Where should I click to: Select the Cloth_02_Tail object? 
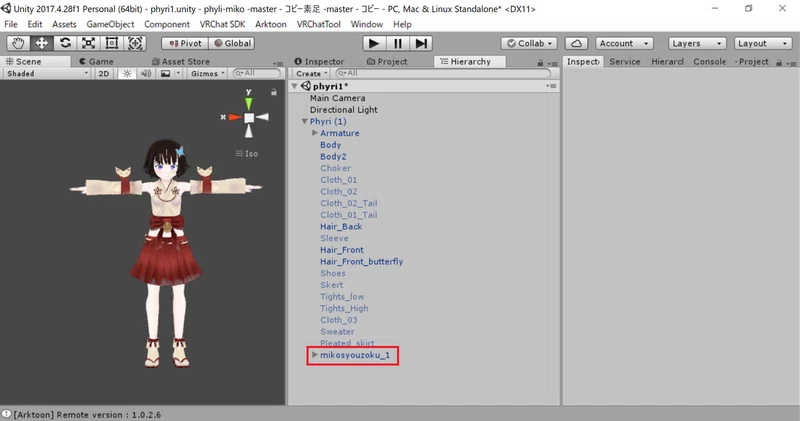348,203
